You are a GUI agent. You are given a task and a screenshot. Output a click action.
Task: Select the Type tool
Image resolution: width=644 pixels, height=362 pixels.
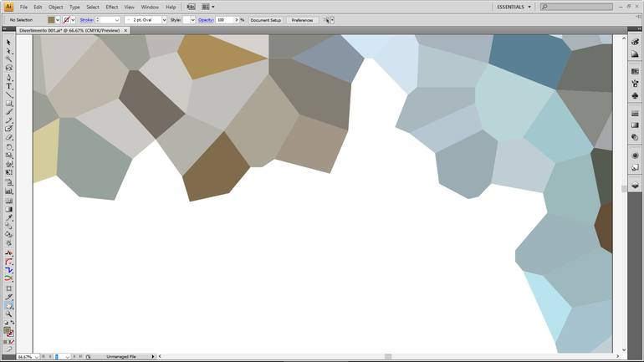click(x=9, y=86)
